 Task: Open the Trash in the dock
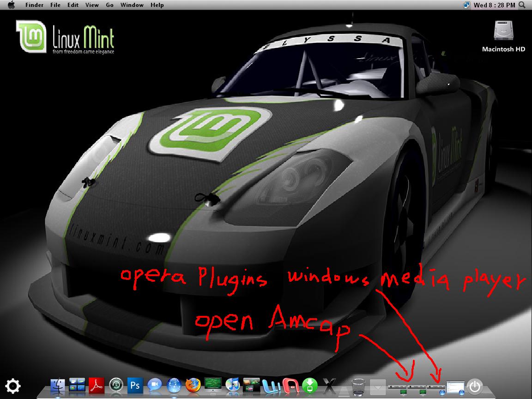(x=358, y=387)
